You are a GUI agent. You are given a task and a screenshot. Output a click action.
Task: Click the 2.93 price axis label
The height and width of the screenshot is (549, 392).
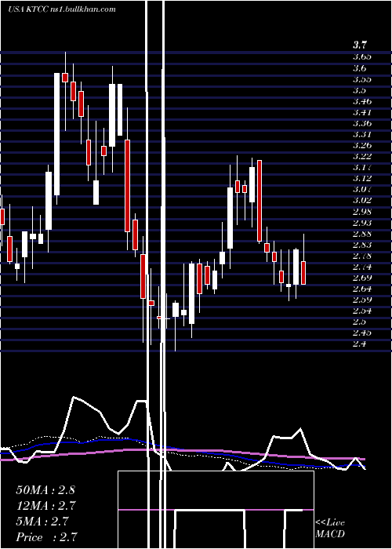coord(362,223)
